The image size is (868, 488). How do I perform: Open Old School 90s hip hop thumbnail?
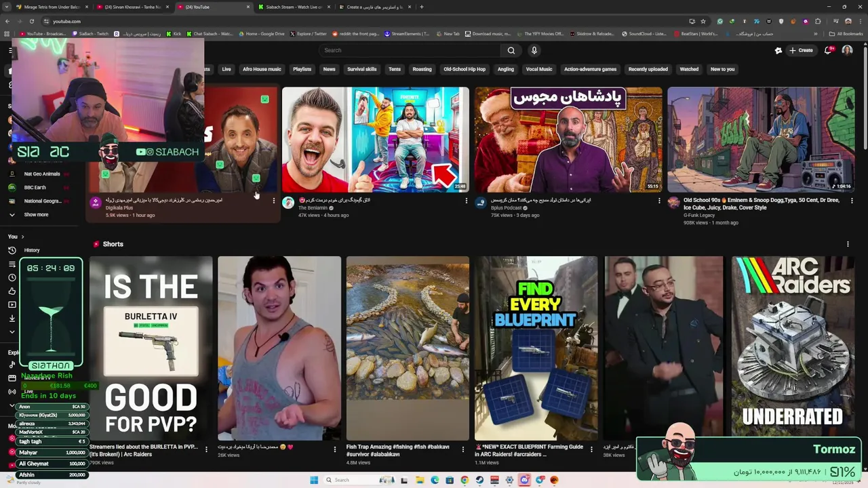click(761, 140)
